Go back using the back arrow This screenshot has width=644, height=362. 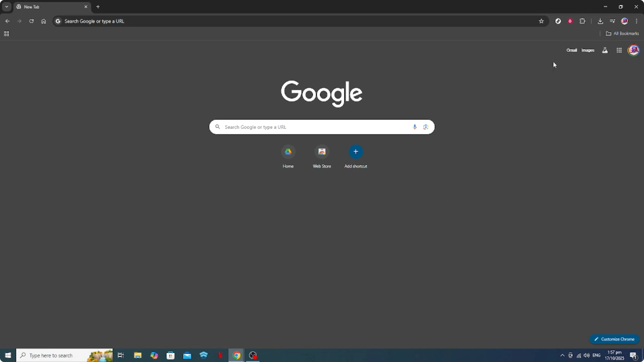7,21
